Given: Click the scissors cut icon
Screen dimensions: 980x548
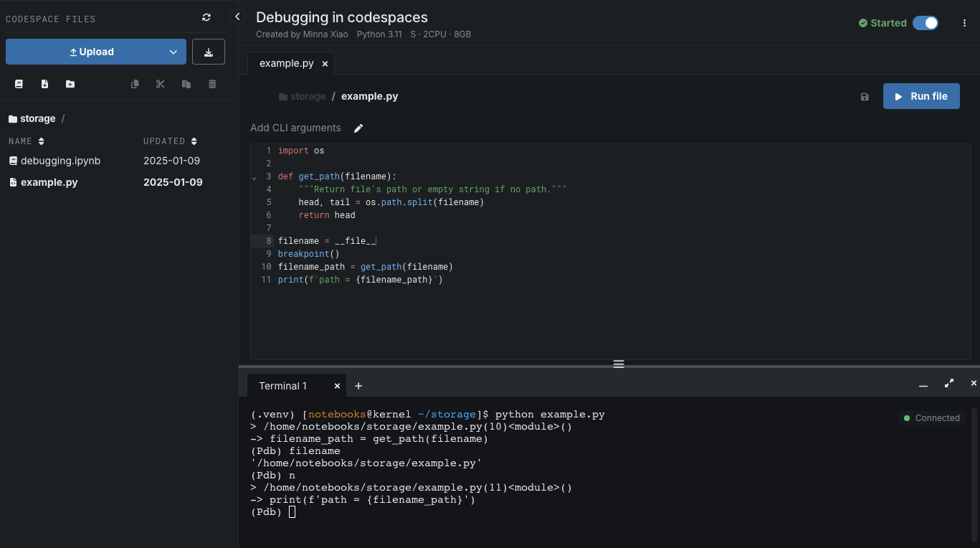Looking at the screenshot, I should [160, 84].
